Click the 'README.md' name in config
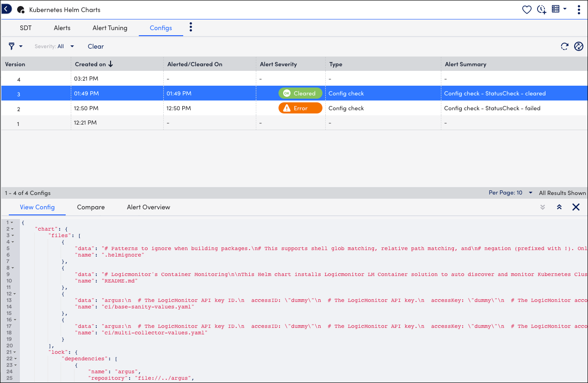Screen dimensions: 588x383 [119, 281]
